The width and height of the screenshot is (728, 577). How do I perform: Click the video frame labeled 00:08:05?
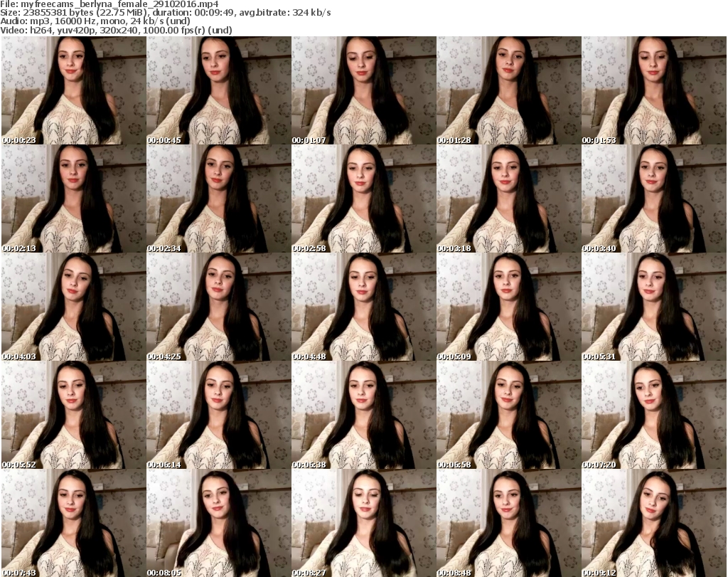pyautogui.click(x=219, y=523)
